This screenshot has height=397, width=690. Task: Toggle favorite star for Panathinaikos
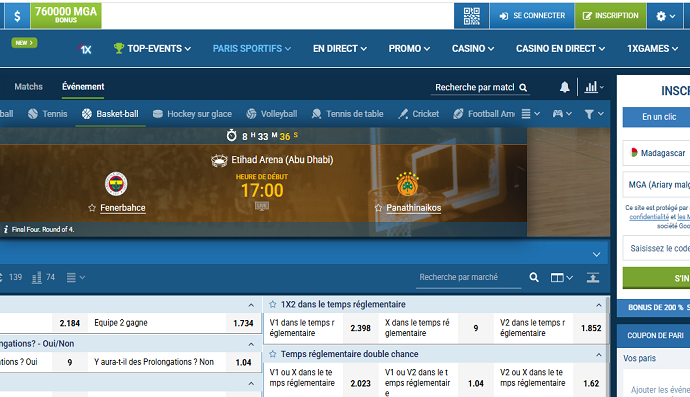(378, 208)
